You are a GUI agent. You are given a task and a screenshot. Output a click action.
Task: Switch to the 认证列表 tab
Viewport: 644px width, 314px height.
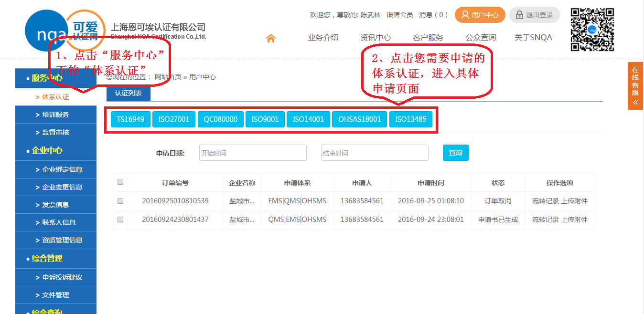click(x=128, y=93)
